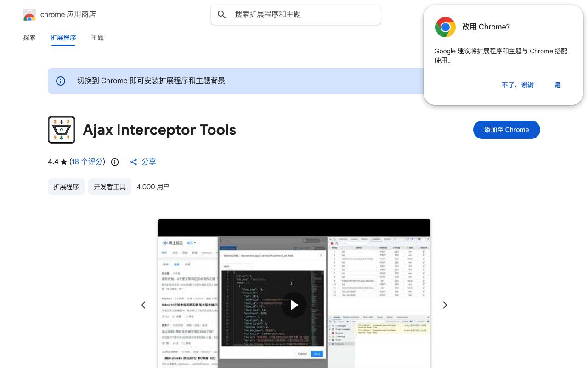
Task: Play the extension preview video
Action: [x=294, y=305]
